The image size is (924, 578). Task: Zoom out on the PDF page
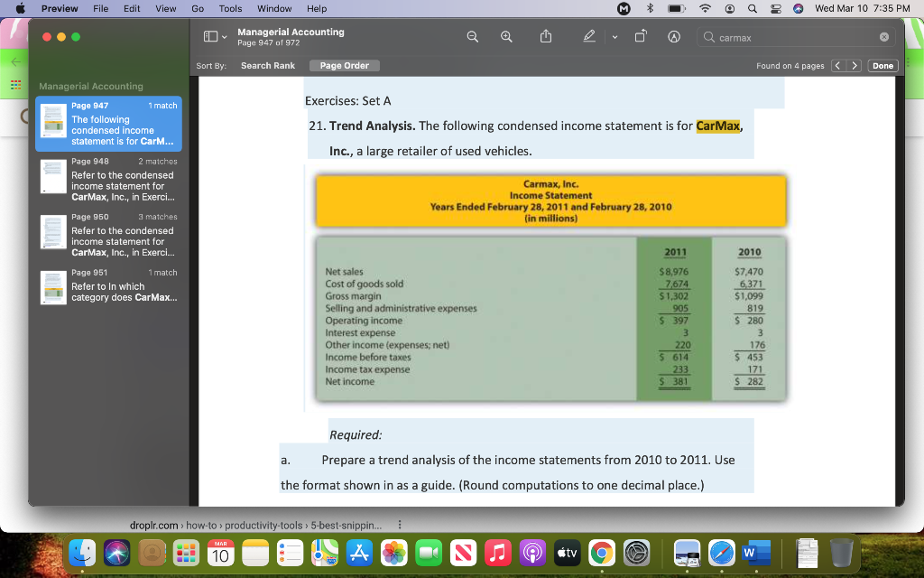(472, 36)
